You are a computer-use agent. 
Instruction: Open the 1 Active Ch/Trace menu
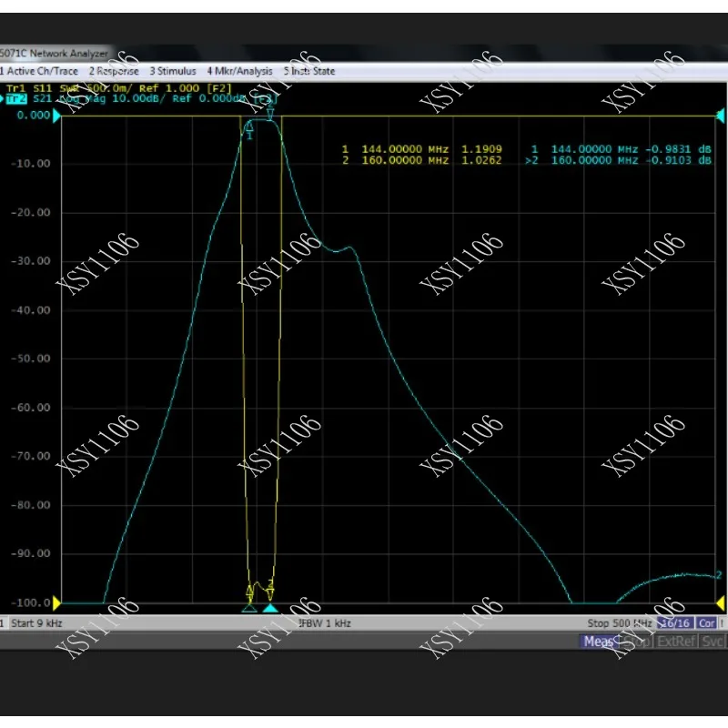point(39,71)
